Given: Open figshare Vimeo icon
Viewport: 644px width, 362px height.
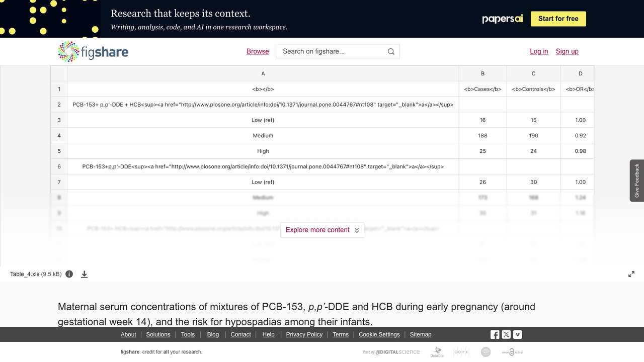Looking at the screenshot, I should coord(517,334).
